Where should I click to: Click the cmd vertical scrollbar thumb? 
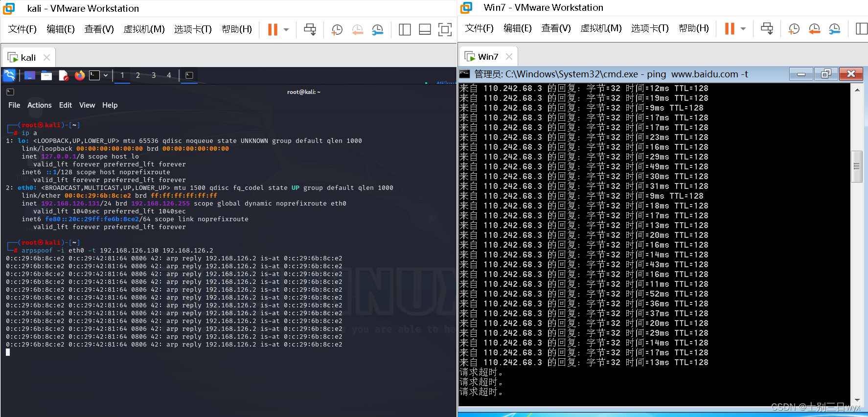coord(857,166)
